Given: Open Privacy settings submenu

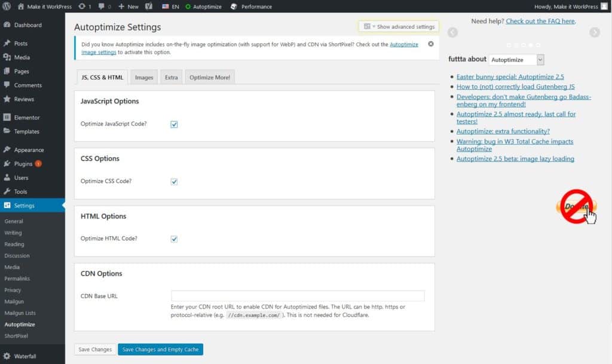Looking at the screenshot, I should tap(13, 290).
